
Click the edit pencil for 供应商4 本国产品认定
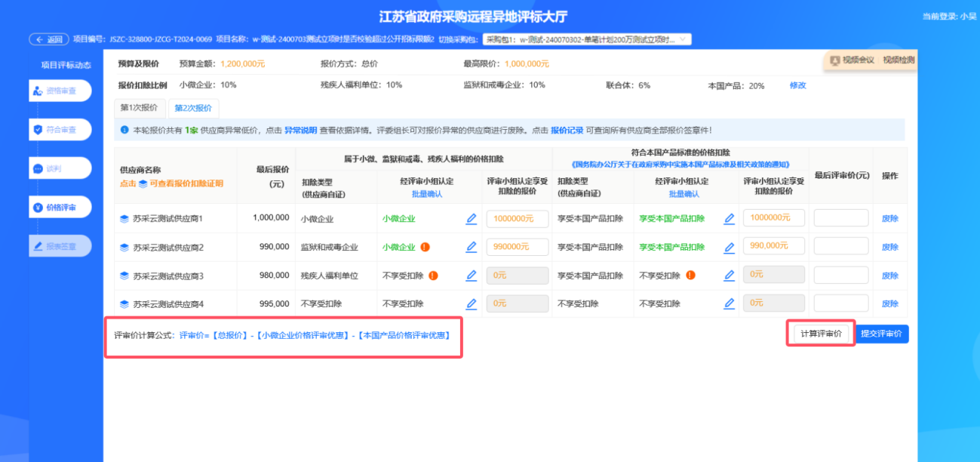point(730,304)
